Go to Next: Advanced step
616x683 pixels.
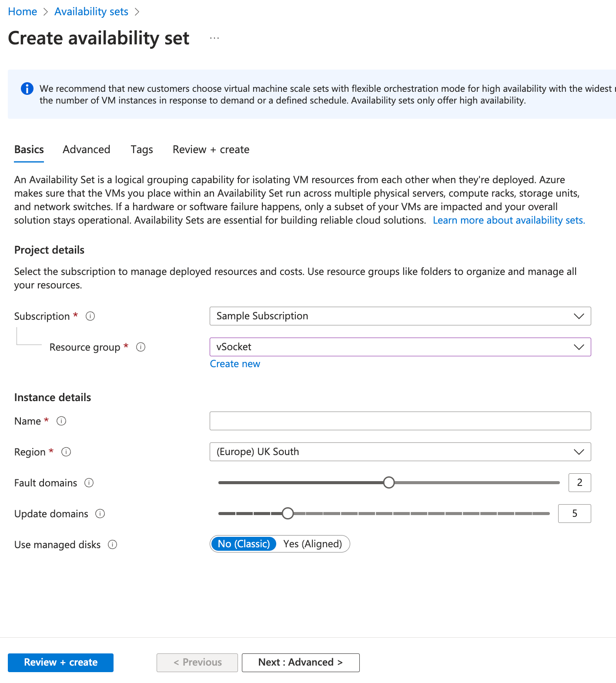301,663
